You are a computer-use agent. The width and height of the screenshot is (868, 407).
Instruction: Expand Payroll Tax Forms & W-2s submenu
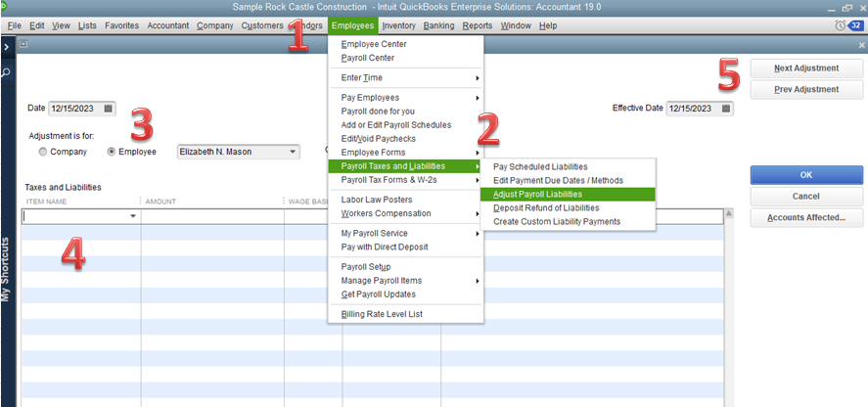click(478, 181)
